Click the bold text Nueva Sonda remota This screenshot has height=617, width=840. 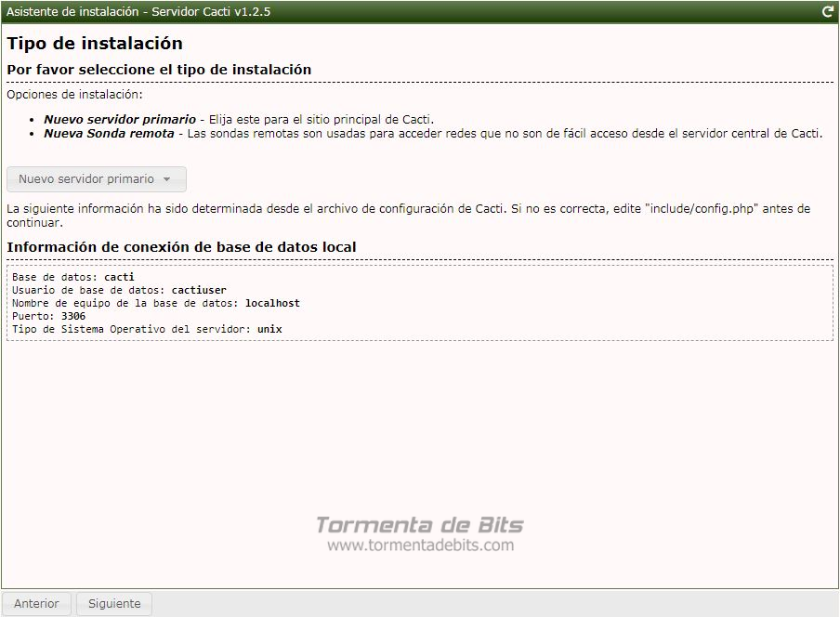[110, 133]
